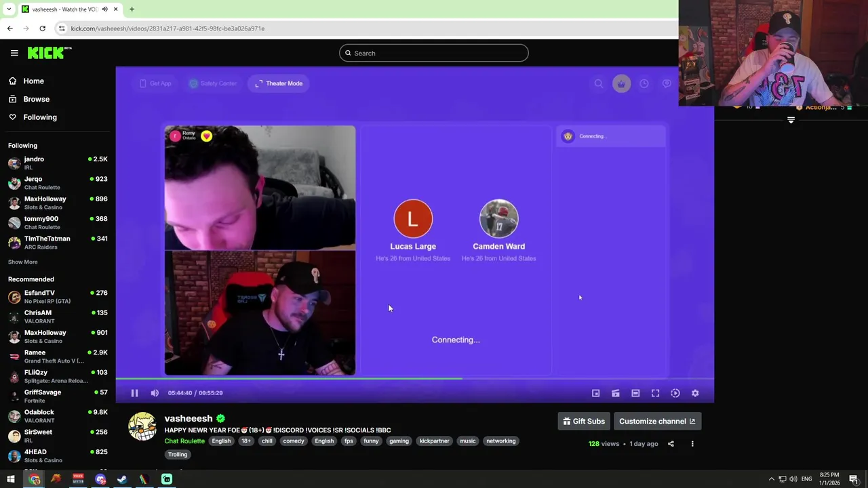Select the kickpartner tag
Viewport: 868px width, 488px height.
click(434, 441)
